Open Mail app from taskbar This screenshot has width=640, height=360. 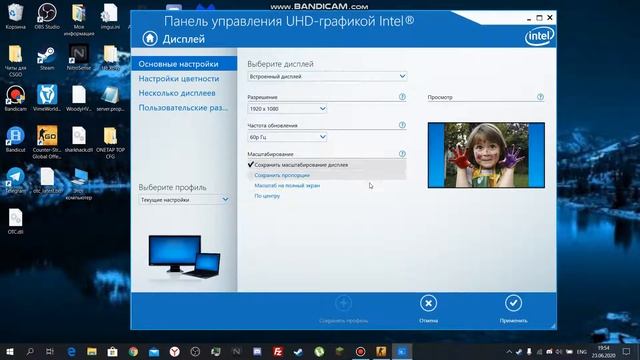coord(154,351)
